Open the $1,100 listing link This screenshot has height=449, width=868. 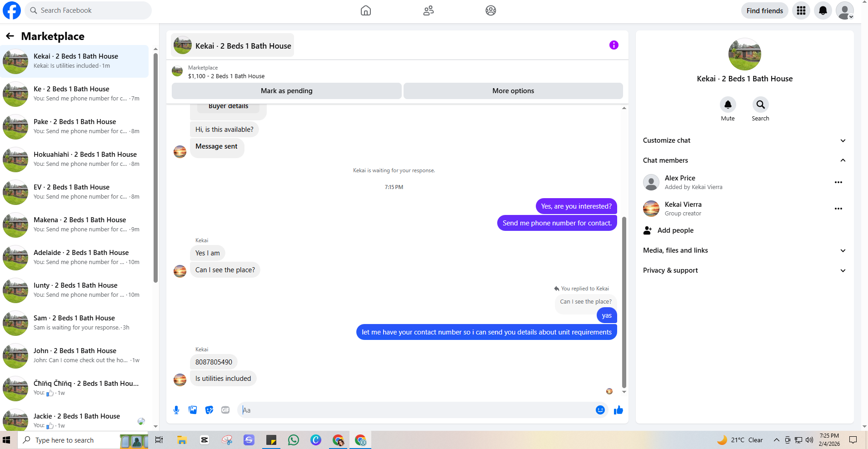[x=226, y=76]
